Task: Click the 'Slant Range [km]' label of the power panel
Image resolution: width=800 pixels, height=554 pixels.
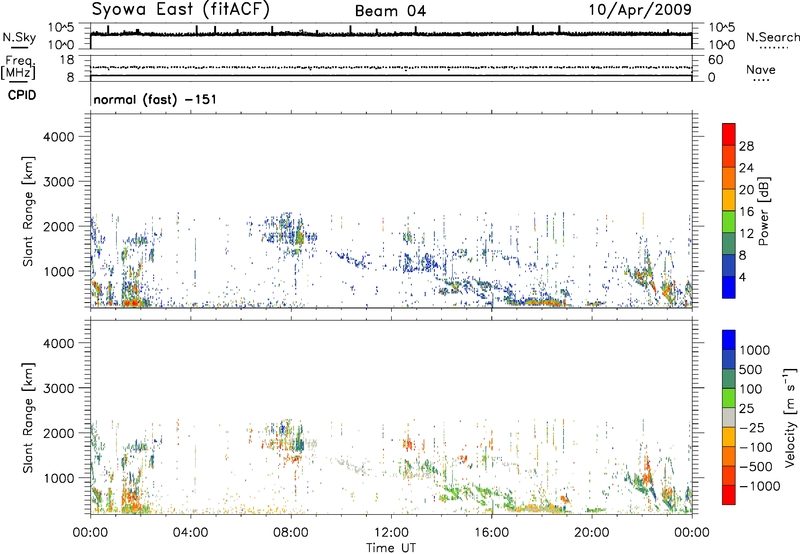Action: tap(28, 211)
